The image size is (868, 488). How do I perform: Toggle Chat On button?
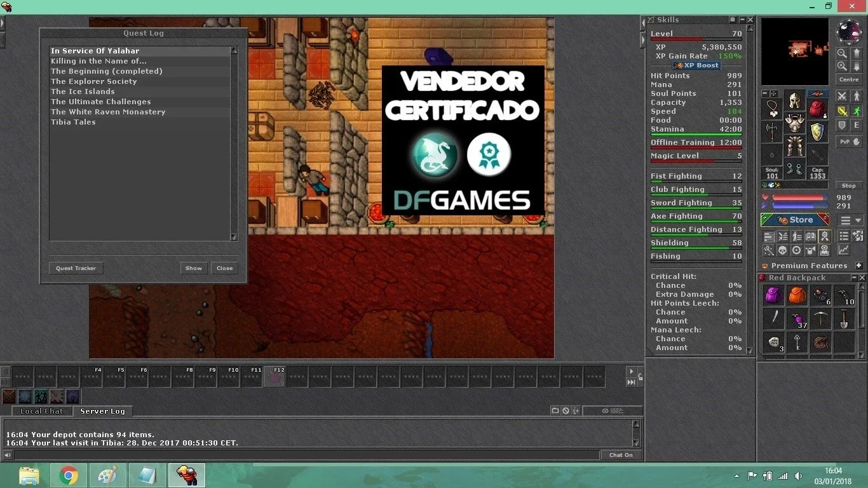click(x=621, y=455)
